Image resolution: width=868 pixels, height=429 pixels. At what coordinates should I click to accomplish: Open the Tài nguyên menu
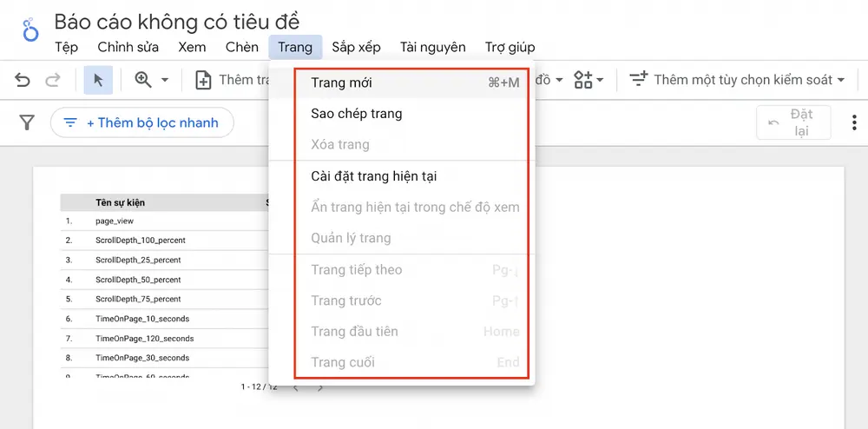[433, 47]
